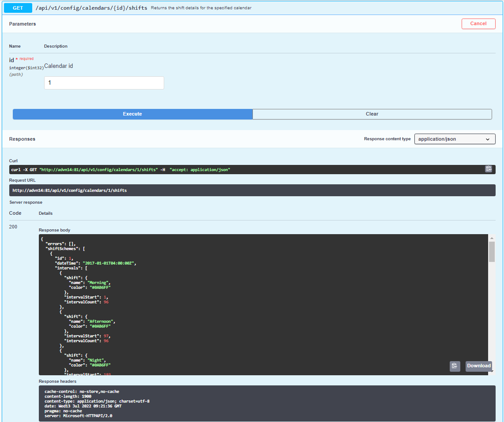Click the GET method badge
504x422 pixels.
point(18,7)
